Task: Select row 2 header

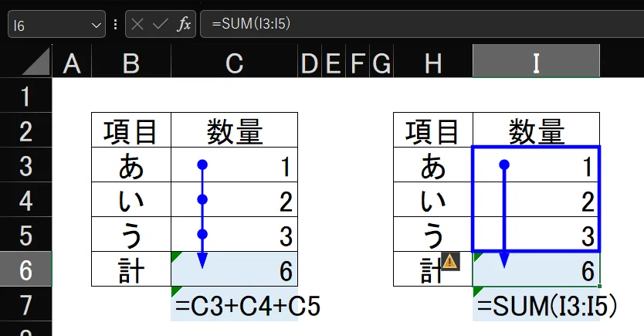Action: tap(26, 131)
